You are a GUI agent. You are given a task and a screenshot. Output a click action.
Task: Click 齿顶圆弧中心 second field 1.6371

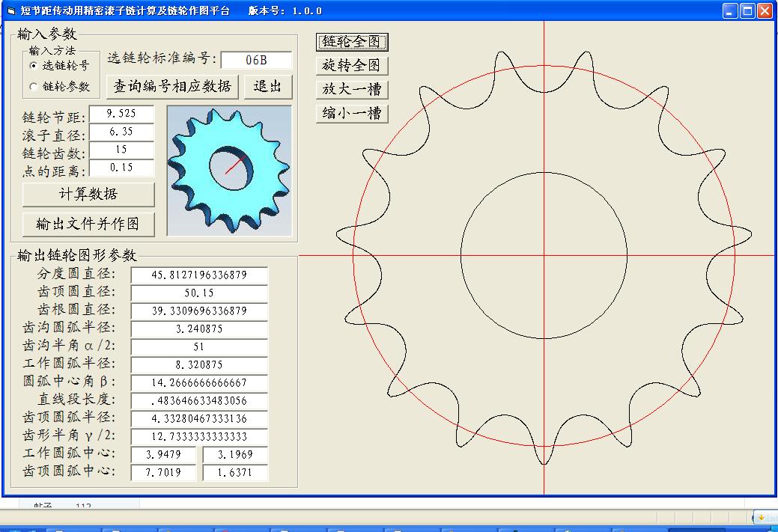coord(236,472)
